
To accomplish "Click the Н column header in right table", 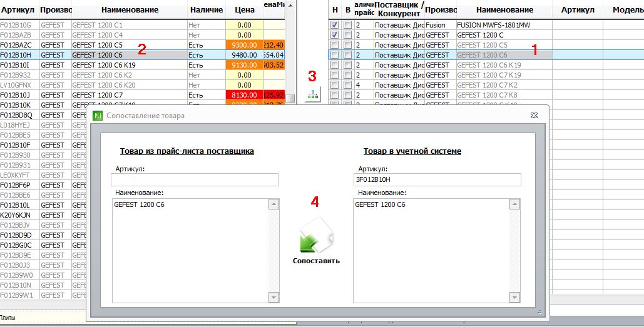I will click(335, 10).
